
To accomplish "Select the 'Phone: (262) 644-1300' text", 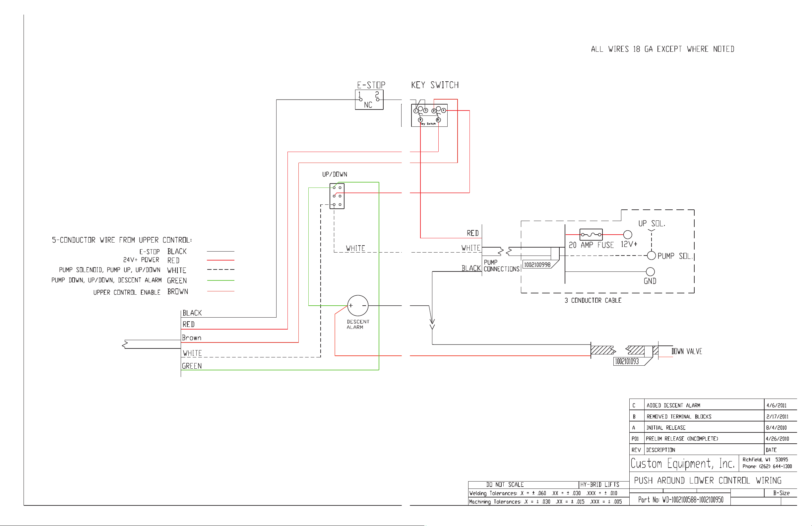I will [x=767, y=466].
